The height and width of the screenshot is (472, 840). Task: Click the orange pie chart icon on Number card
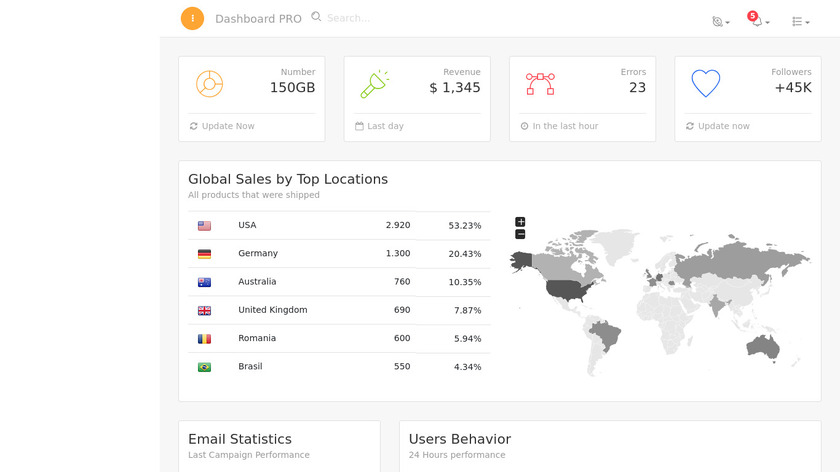pos(209,84)
